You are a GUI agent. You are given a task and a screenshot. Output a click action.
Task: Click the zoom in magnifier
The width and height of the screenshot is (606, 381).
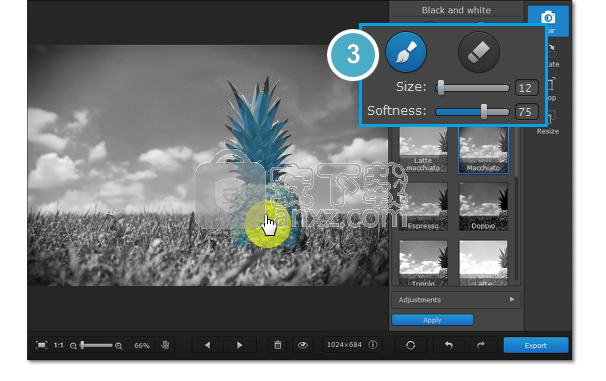[x=119, y=346]
